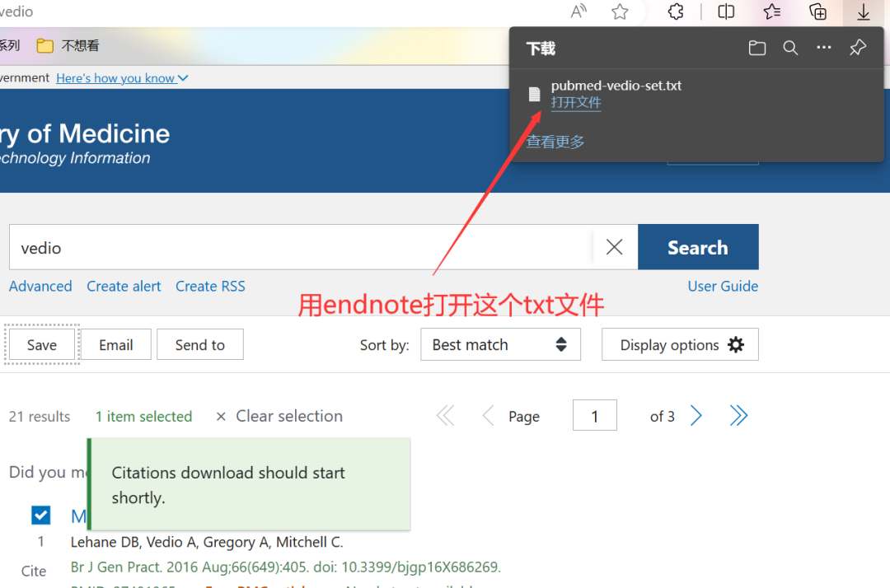This screenshot has width=890, height=588.
Task: Click the 下载 panel title
Action: 541,49
